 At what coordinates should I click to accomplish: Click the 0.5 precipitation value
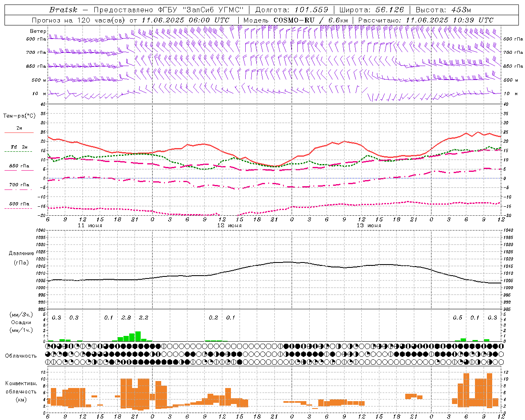pos(457,318)
